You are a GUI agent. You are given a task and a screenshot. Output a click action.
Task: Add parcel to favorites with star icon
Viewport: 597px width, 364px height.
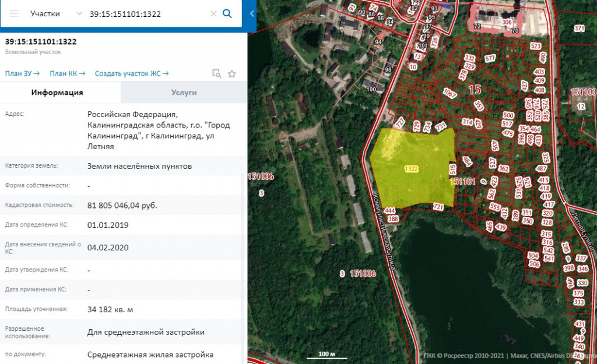[232, 74]
